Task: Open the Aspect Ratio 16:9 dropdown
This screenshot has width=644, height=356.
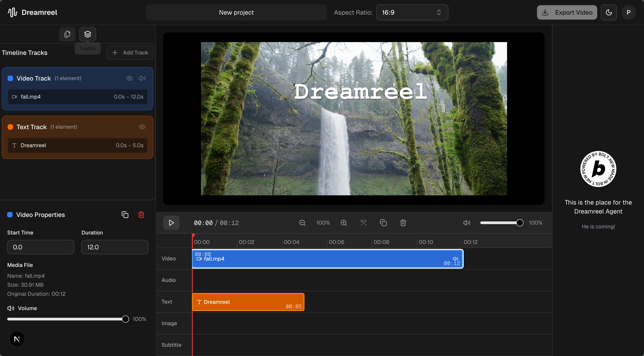Action: (412, 12)
